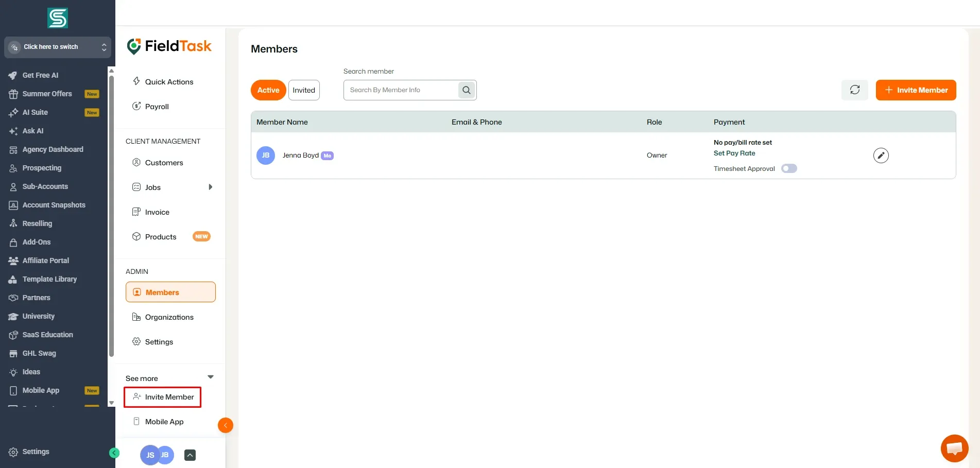Viewport: 980px width, 468px height.
Task: Click the GHL Swag store icon
Action: point(13,354)
